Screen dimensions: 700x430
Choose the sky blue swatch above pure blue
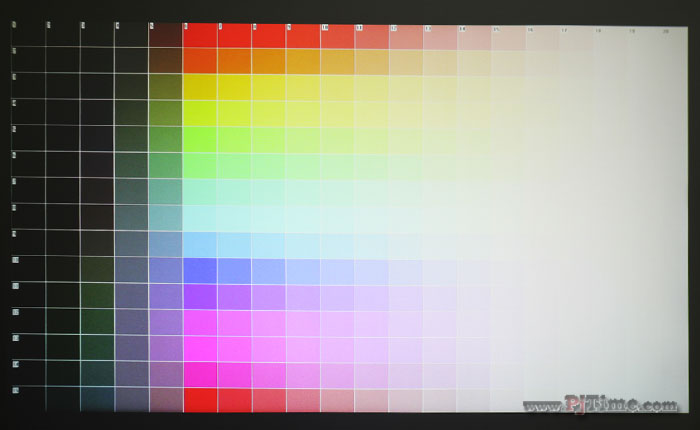[200, 244]
